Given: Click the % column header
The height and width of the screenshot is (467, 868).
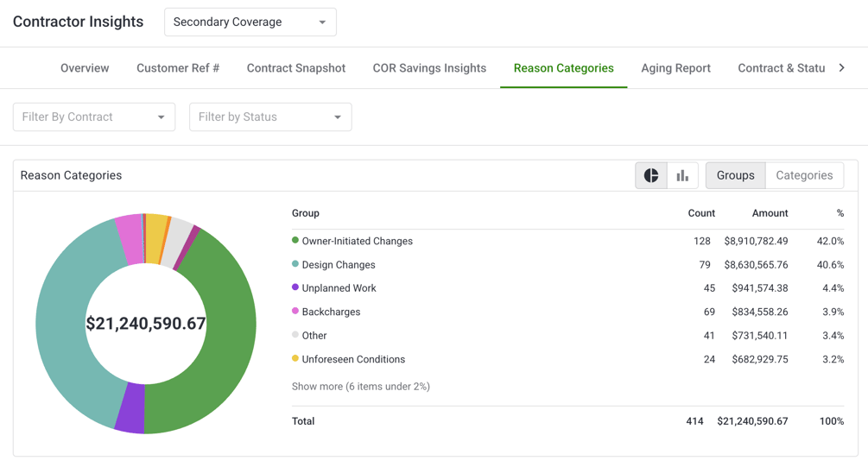Looking at the screenshot, I should click(x=840, y=213).
